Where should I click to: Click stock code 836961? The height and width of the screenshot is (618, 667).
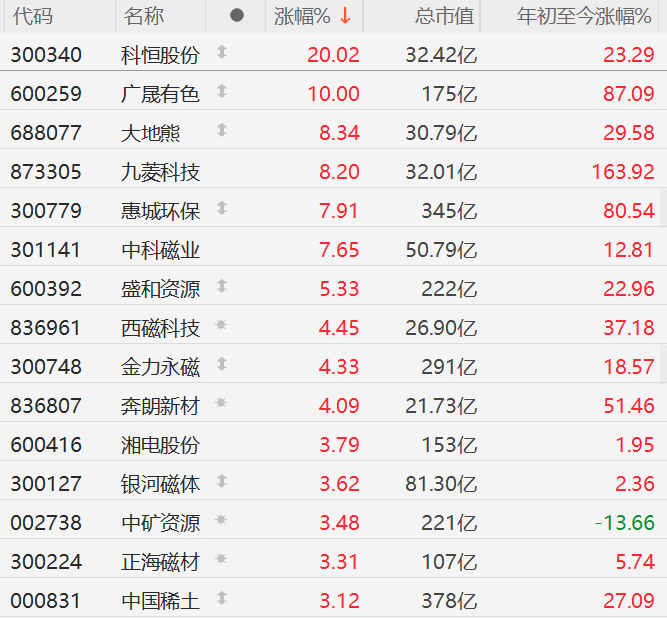pyautogui.click(x=46, y=328)
